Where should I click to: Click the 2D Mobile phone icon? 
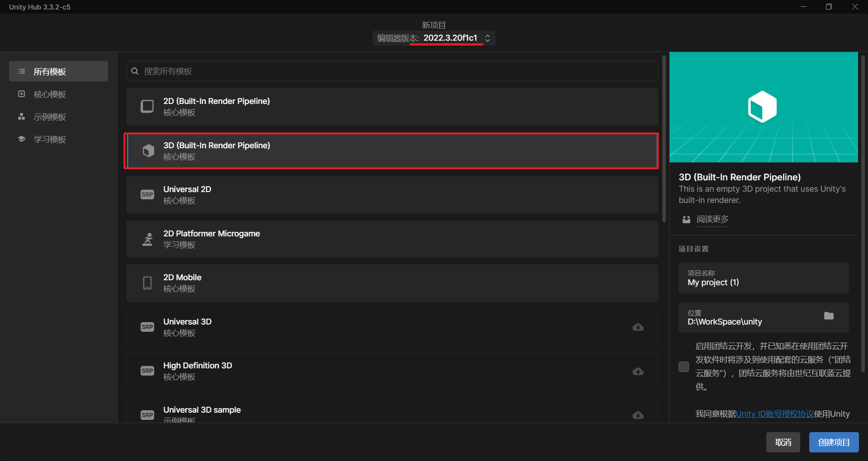[x=147, y=283]
